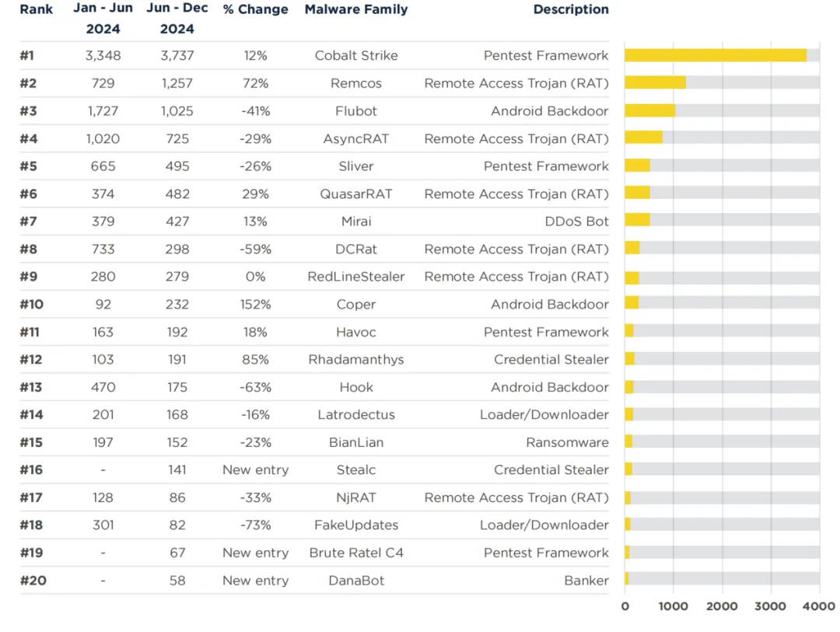
Task: Select the 152% change value for Coper
Action: [256, 304]
